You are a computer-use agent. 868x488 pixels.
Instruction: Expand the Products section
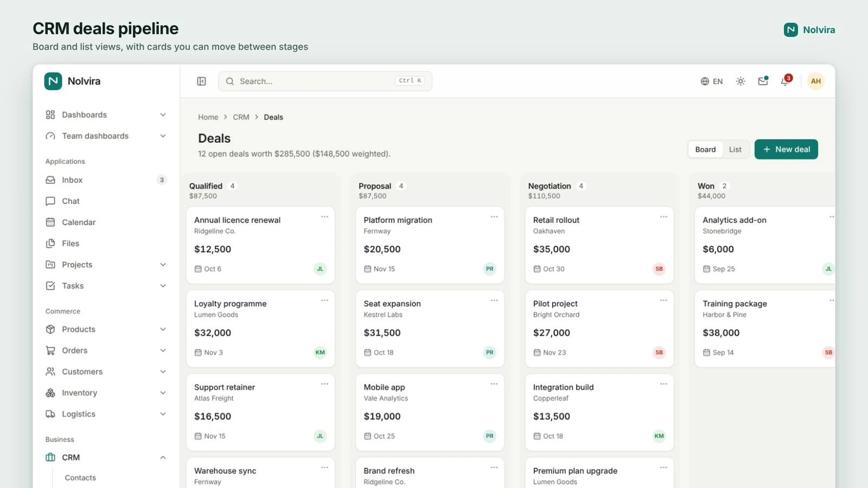106,329
